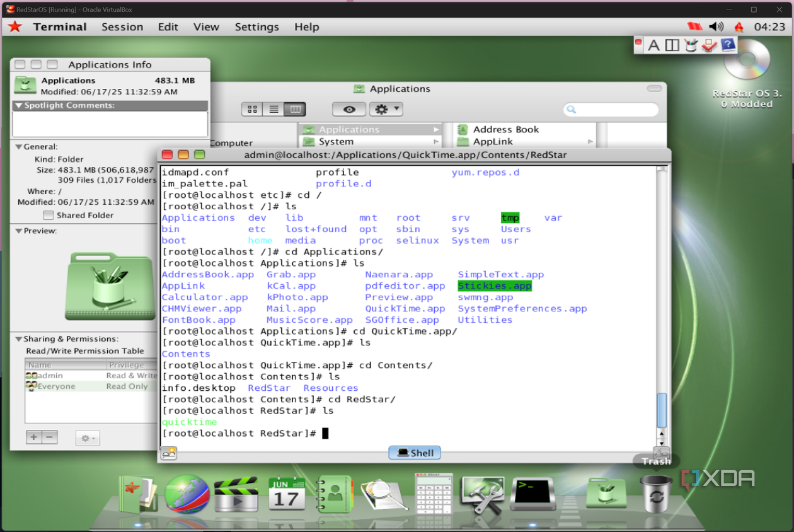The height and width of the screenshot is (532, 794).
Task: Switch Applications window to list view
Action: coord(273,109)
